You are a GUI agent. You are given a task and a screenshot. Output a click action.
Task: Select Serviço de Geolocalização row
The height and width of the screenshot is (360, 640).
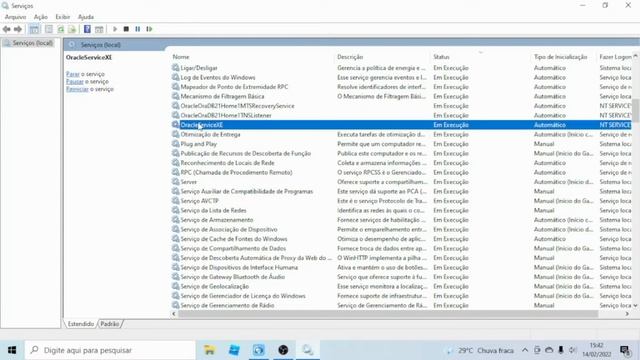(401, 287)
